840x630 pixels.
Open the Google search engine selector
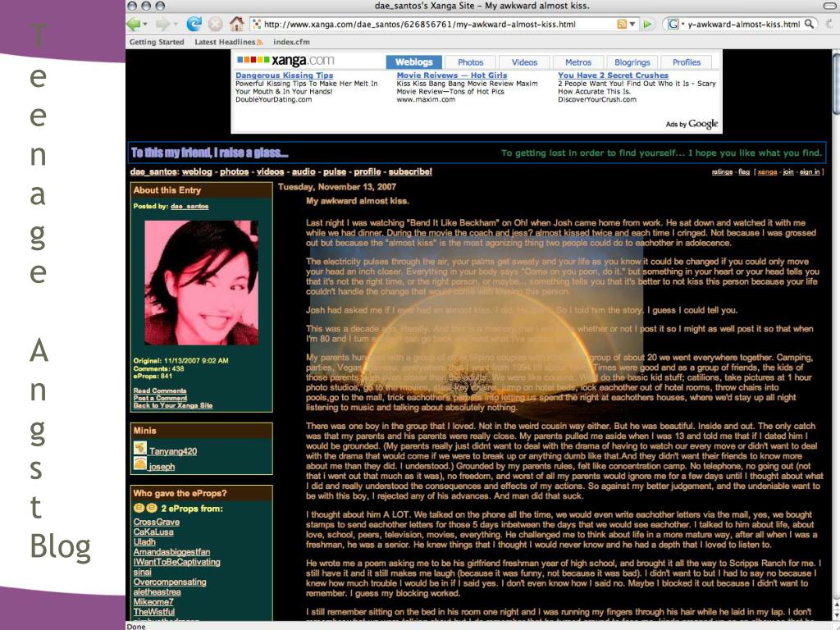(x=676, y=24)
